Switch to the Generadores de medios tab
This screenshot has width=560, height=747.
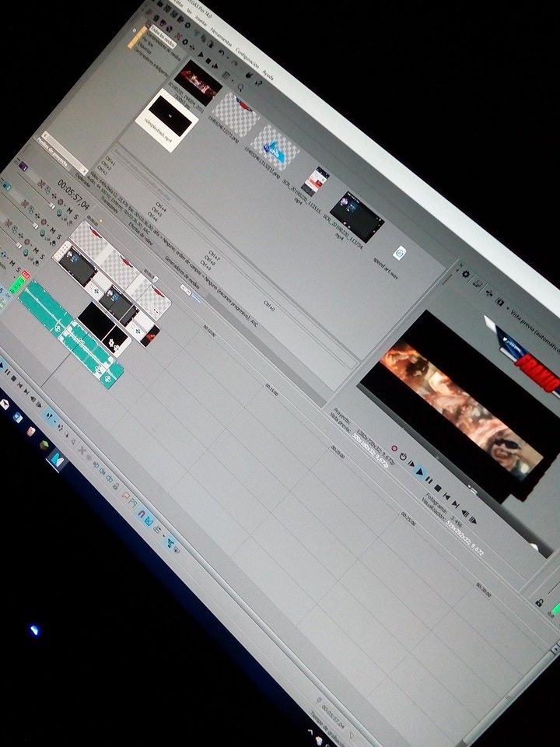tap(181, 271)
